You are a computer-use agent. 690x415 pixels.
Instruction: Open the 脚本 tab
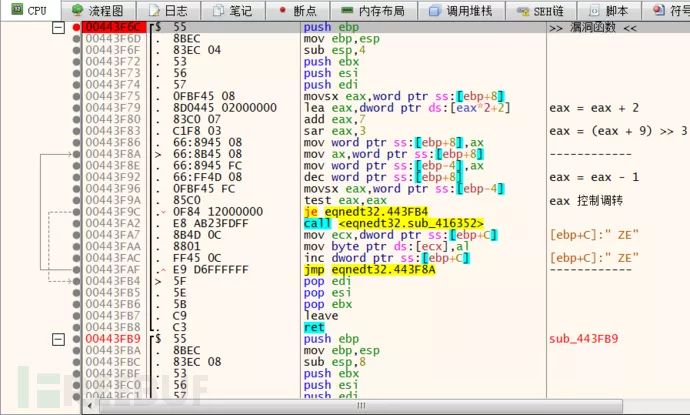609,11
